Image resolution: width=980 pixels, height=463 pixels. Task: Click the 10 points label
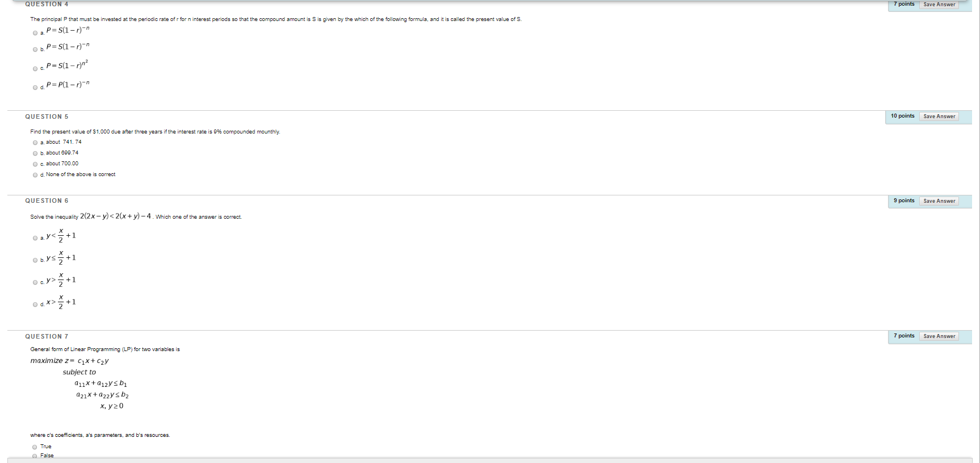pyautogui.click(x=903, y=116)
